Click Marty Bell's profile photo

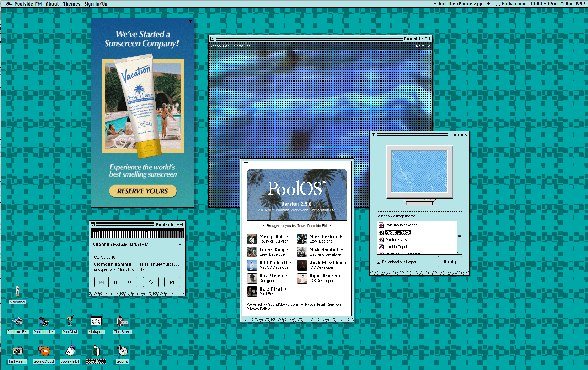click(252, 239)
